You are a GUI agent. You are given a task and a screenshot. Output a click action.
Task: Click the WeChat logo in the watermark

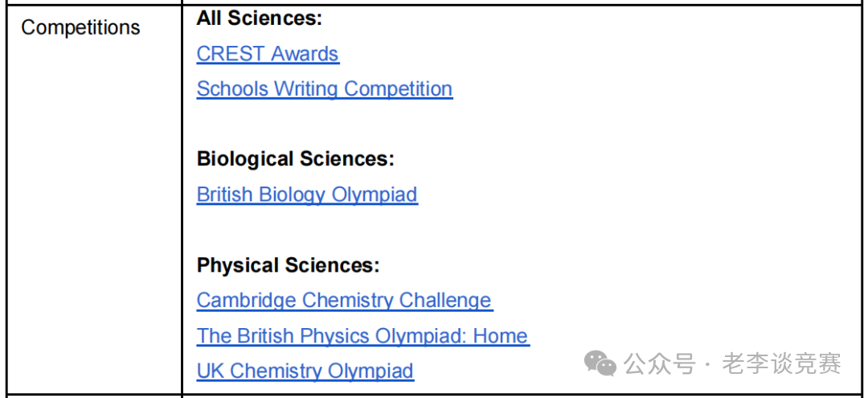click(x=600, y=363)
